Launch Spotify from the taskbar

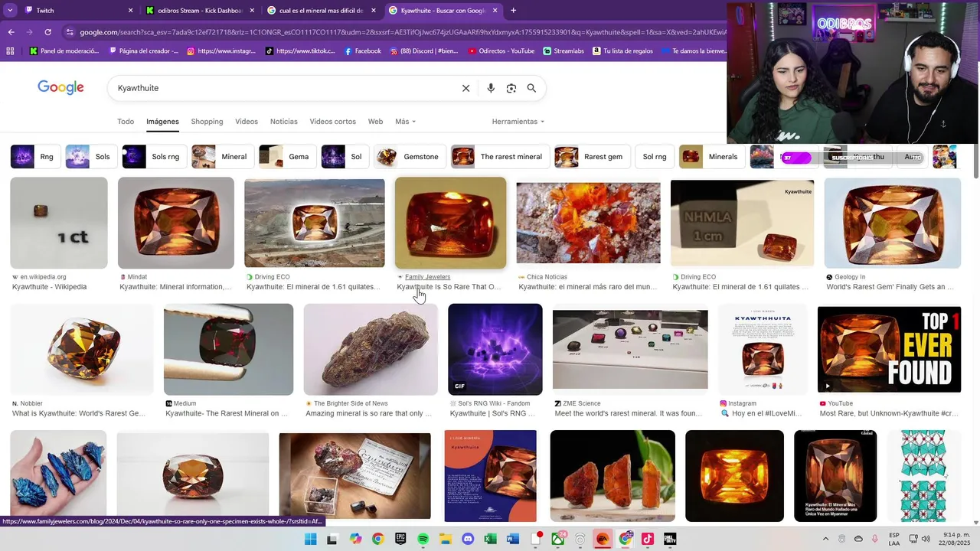tap(423, 540)
